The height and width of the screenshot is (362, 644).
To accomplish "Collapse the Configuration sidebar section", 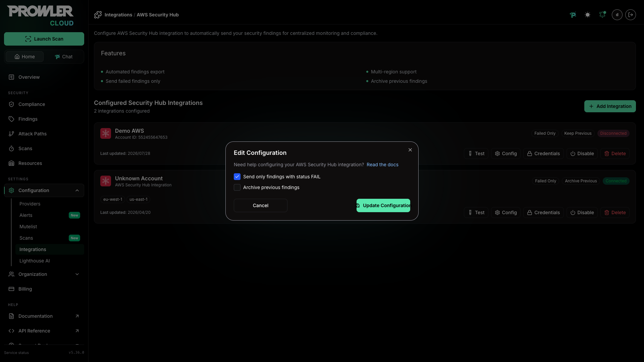I will pos(77,190).
